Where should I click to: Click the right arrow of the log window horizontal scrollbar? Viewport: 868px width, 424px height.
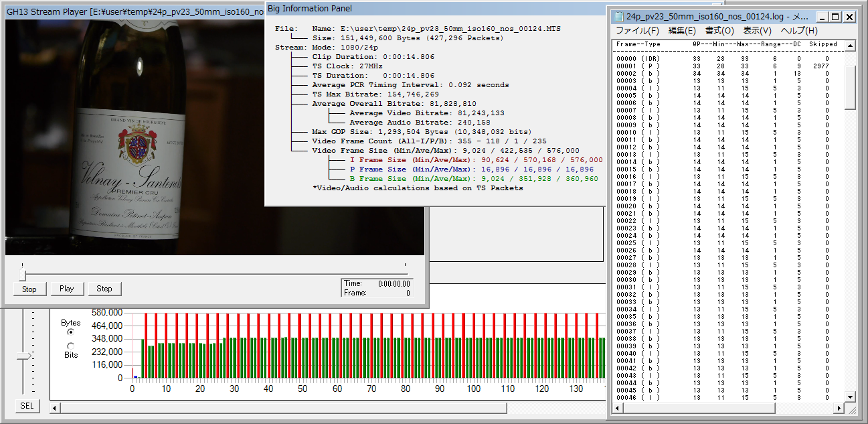[x=838, y=409]
